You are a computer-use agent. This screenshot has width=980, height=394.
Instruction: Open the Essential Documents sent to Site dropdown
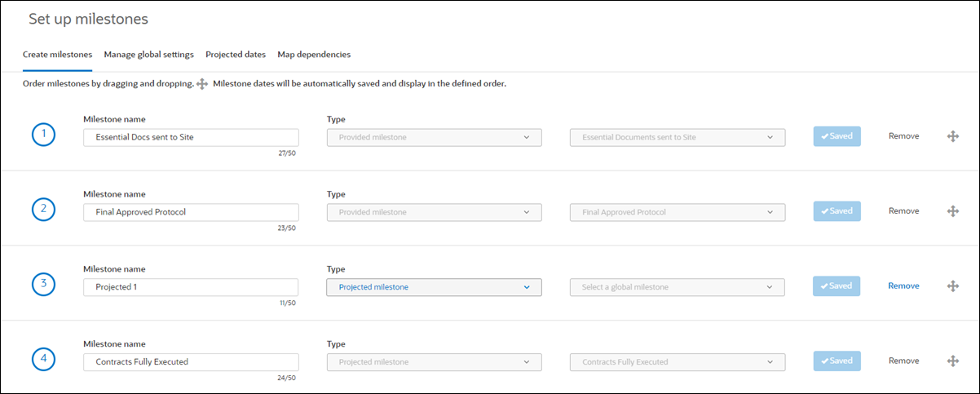(677, 137)
